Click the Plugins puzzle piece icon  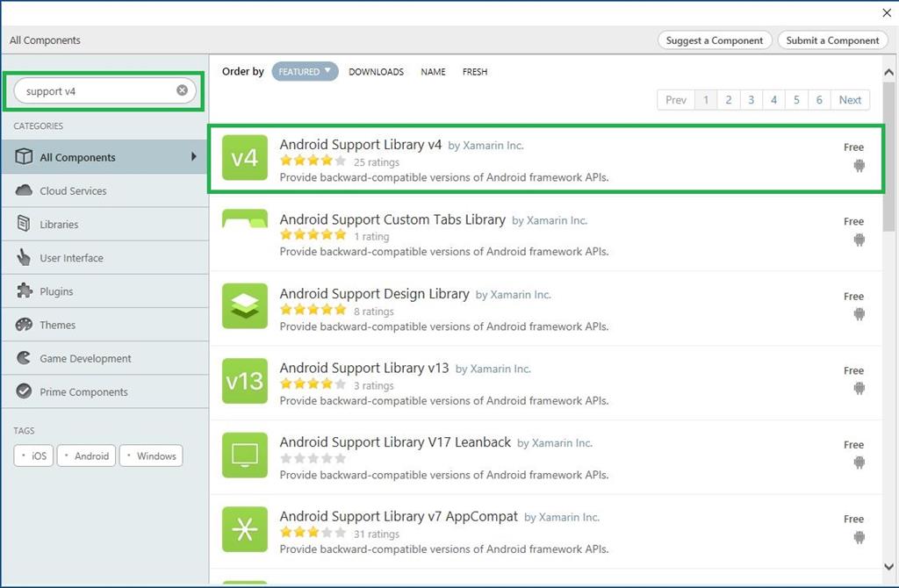click(x=24, y=290)
